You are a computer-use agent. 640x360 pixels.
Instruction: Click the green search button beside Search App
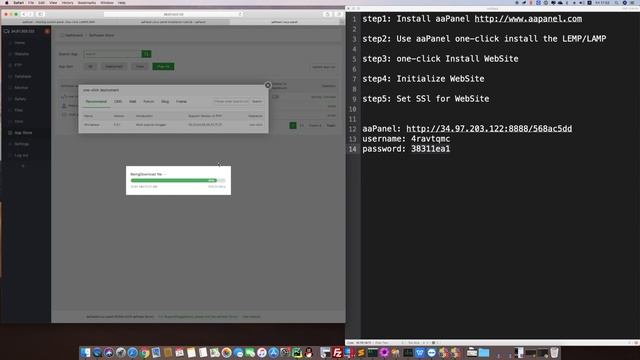click(x=146, y=54)
